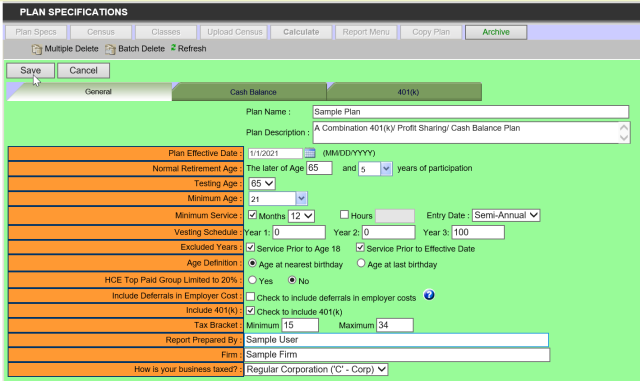
Task: Click the Batch Delete icon
Action: click(x=110, y=49)
